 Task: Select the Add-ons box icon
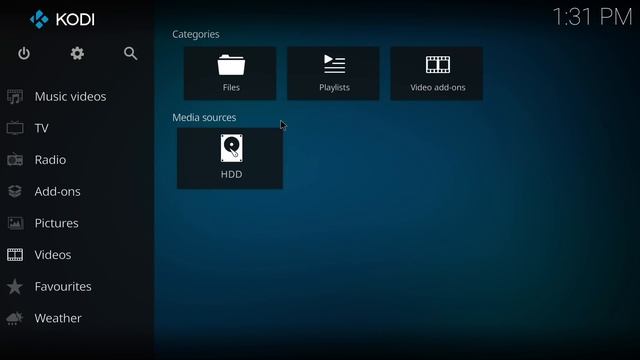click(15, 191)
